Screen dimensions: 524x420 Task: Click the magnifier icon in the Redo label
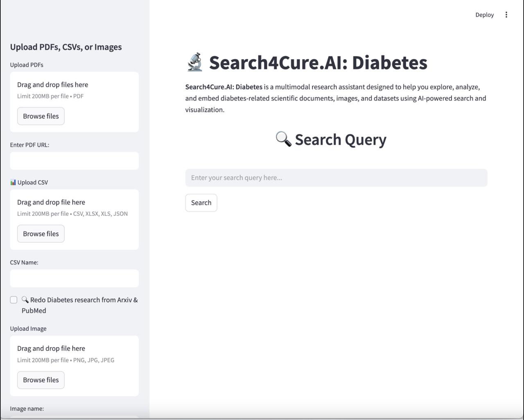[25, 300]
